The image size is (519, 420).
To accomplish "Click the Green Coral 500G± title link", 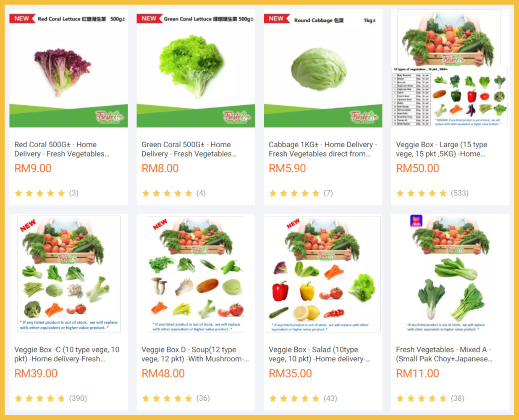I will [189, 149].
